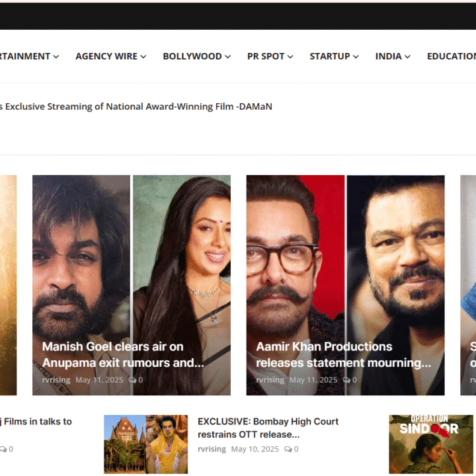Viewport: 476px width, 476px height.
Task: Open Aamir Khan Productions statement headline
Action: 342,354
